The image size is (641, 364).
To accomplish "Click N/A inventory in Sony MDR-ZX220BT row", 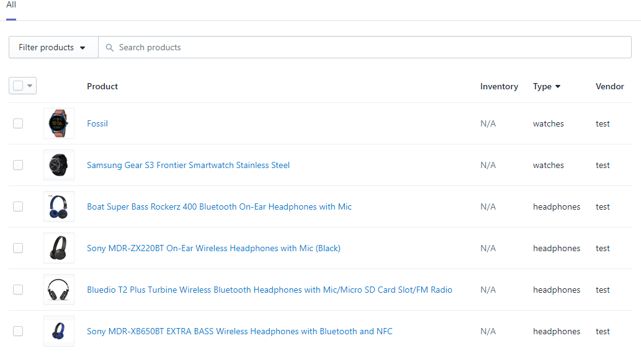I will pyautogui.click(x=488, y=249).
